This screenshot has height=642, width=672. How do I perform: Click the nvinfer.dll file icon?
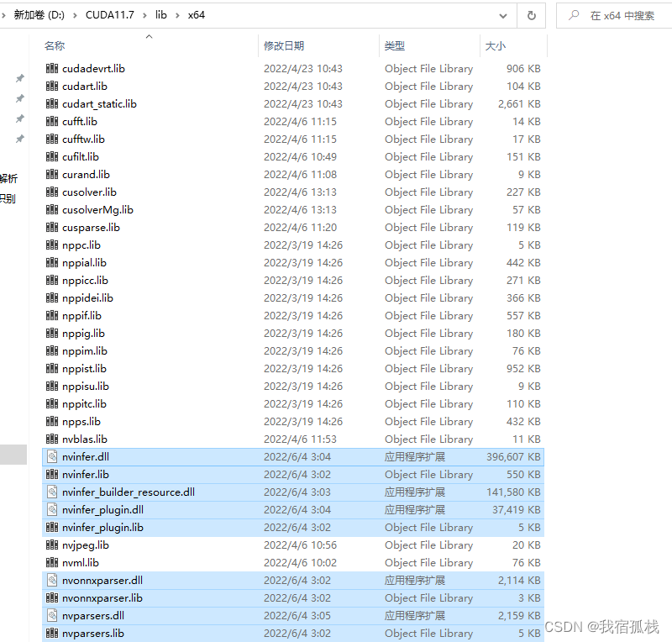pos(52,456)
